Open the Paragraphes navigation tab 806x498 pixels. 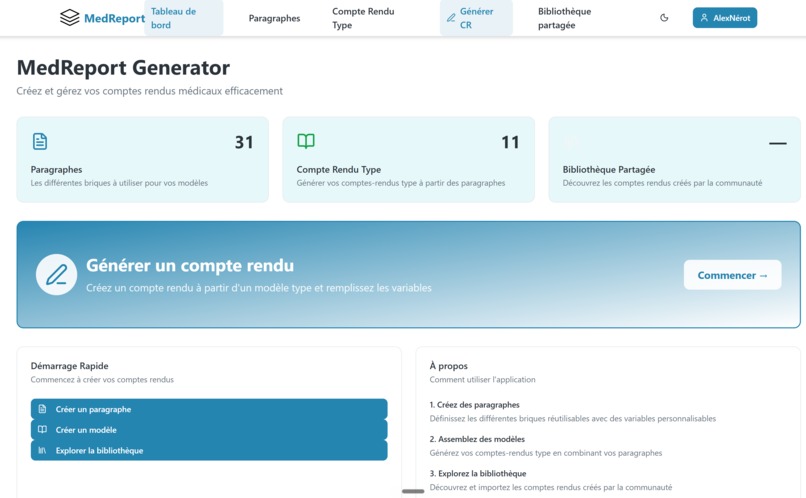[x=274, y=18]
